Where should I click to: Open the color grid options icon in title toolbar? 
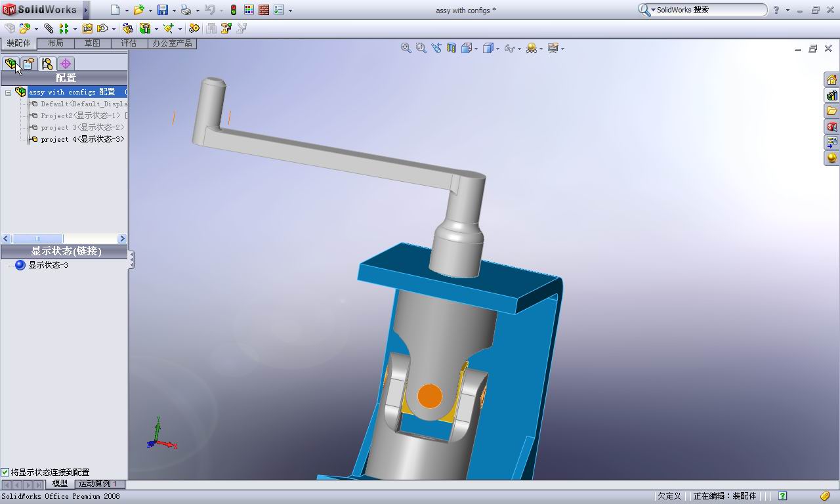249,10
